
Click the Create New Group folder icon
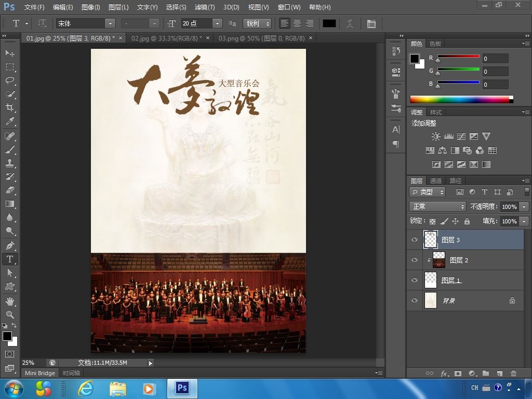pos(486,373)
